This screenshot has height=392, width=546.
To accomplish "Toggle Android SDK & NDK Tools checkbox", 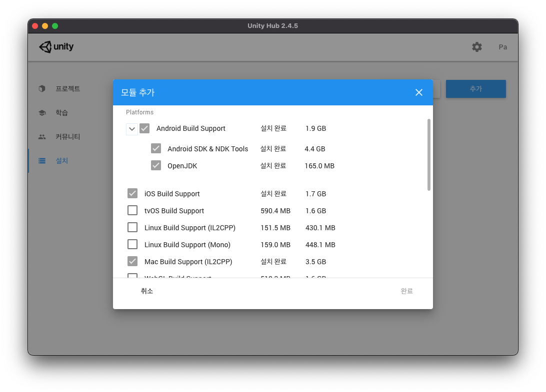I will coord(156,148).
